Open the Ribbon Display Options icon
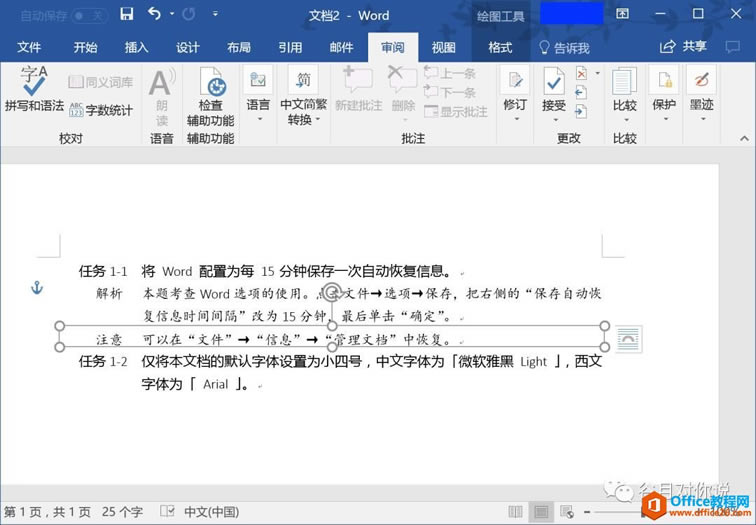This screenshot has height=525, width=756. click(x=622, y=14)
